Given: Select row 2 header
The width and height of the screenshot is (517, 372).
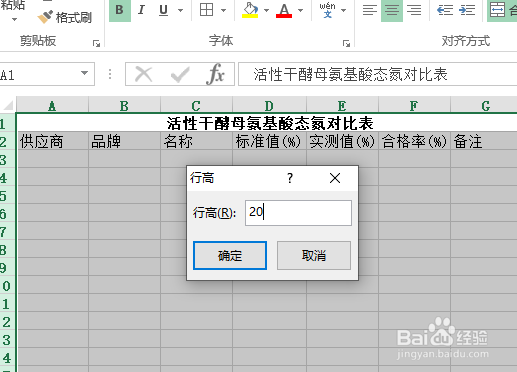Looking at the screenshot, I should pos(7,141).
